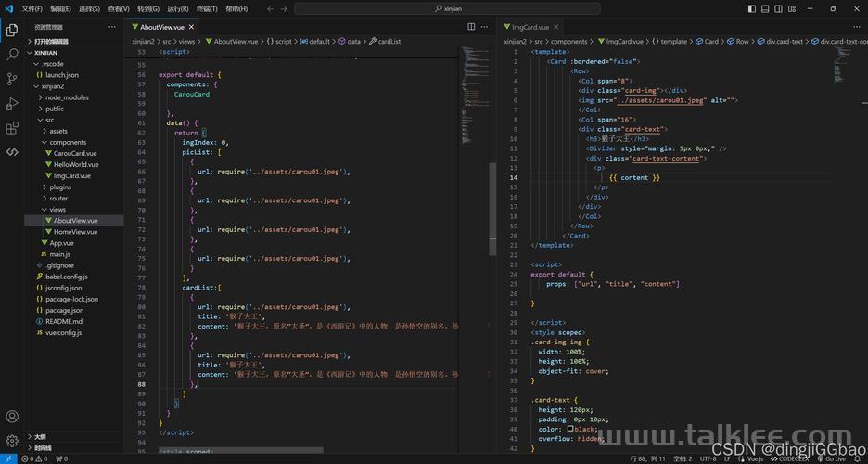This screenshot has width=868, height=464.
Task: Click CODEGEEX status bar item
Action: point(790,458)
